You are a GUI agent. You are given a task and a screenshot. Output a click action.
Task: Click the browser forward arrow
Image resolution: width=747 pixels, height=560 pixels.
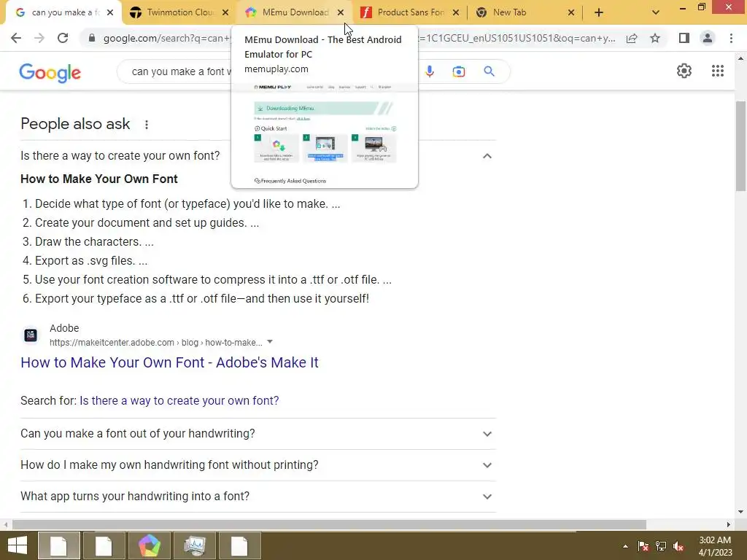click(x=39, y=38)
